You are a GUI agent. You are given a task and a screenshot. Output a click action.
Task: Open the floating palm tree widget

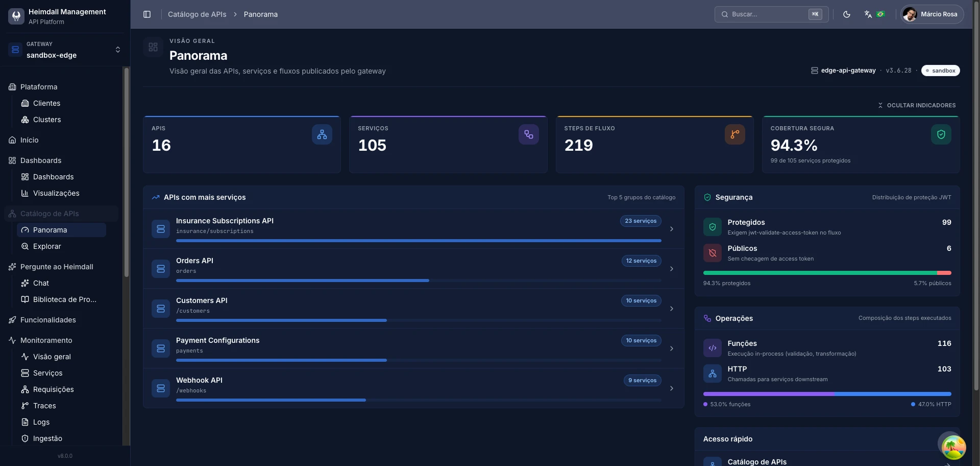tap(953, 448)
